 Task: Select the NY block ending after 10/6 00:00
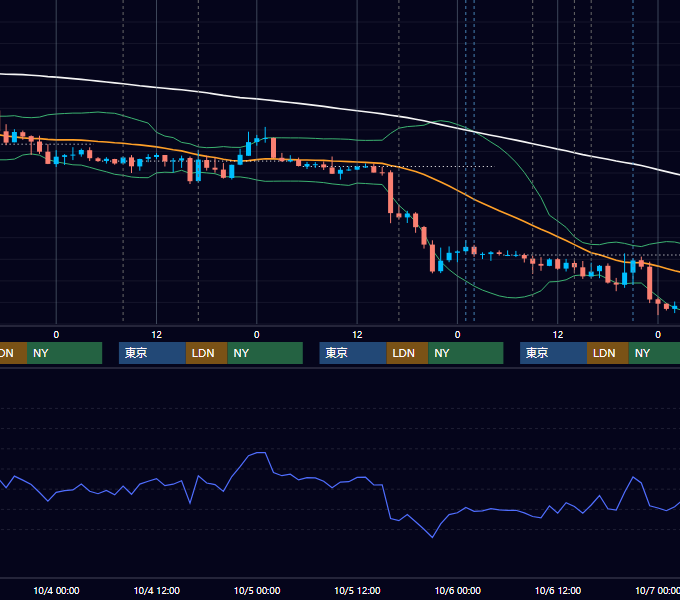(x=466, y=353)
